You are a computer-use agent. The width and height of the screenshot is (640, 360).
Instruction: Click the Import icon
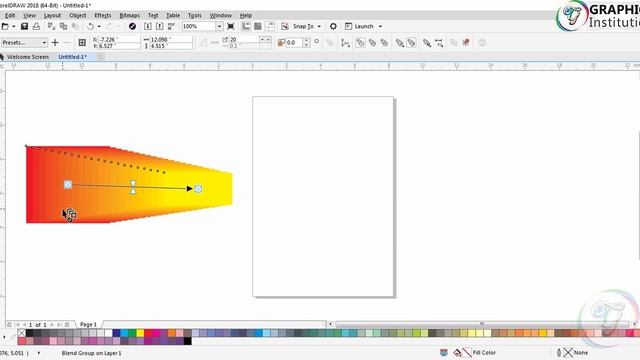pyautogui.click(x=148, y=26)
